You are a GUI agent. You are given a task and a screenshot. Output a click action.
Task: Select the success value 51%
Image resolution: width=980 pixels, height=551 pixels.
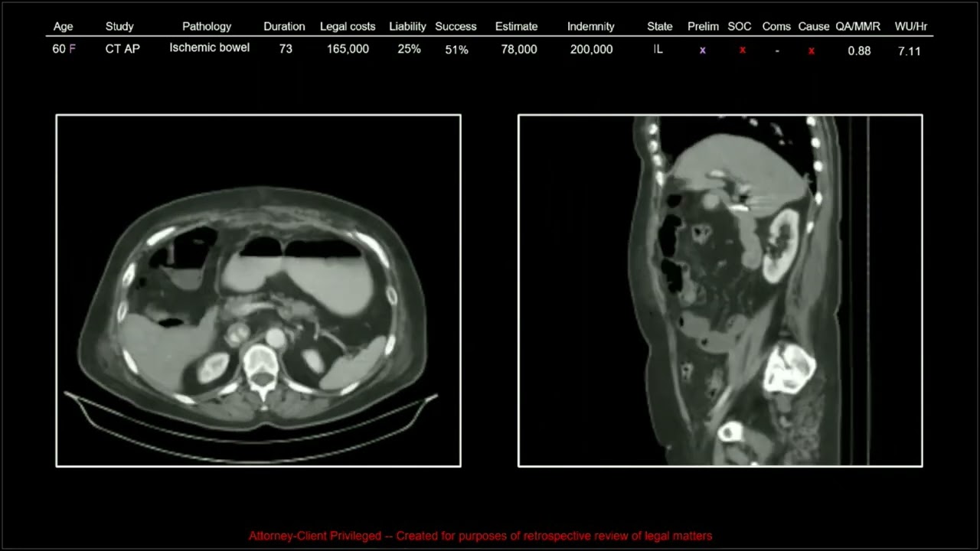point(456,49)
